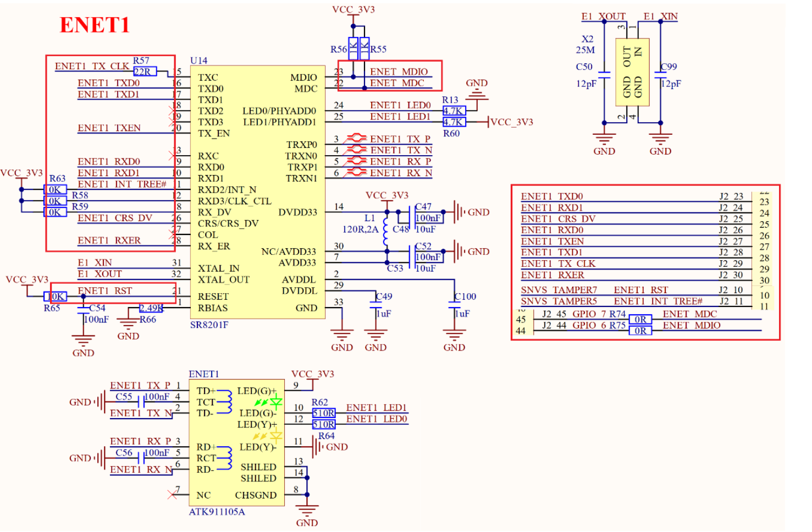The width and height of the screenshot is (812, 532).
Task: Select the ENET1_INT_TREE# label at pin 1
Action: (x=121, y=184)
